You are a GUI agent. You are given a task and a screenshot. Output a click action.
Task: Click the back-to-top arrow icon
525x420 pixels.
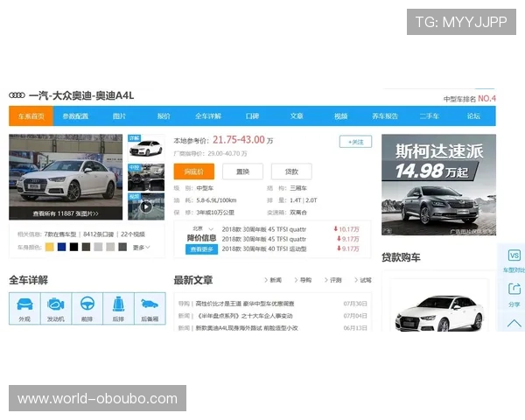[x=514, y=324]
